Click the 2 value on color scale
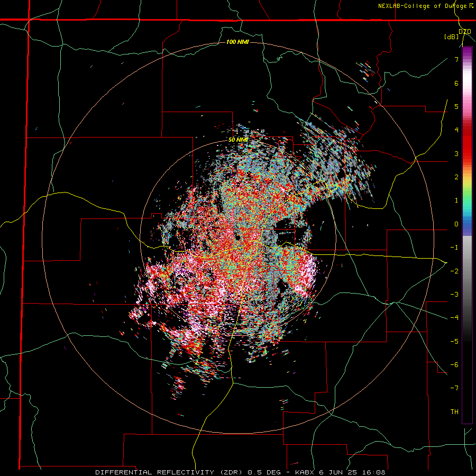The width and height of the screenshot is (476, 476). pos(456,177)
